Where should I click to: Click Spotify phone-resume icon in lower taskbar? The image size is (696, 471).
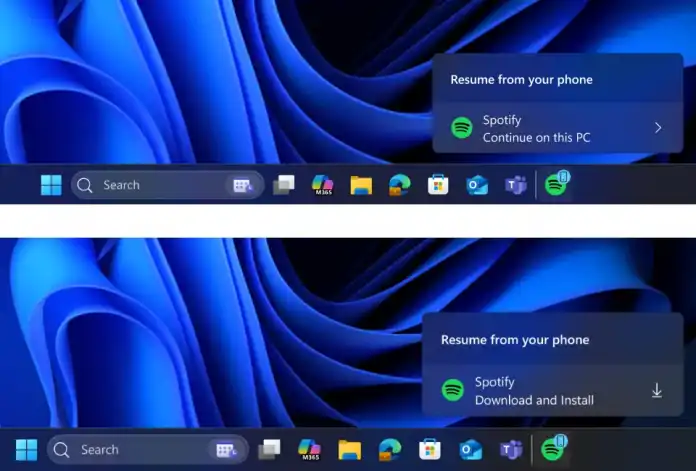tap(554, 447)
